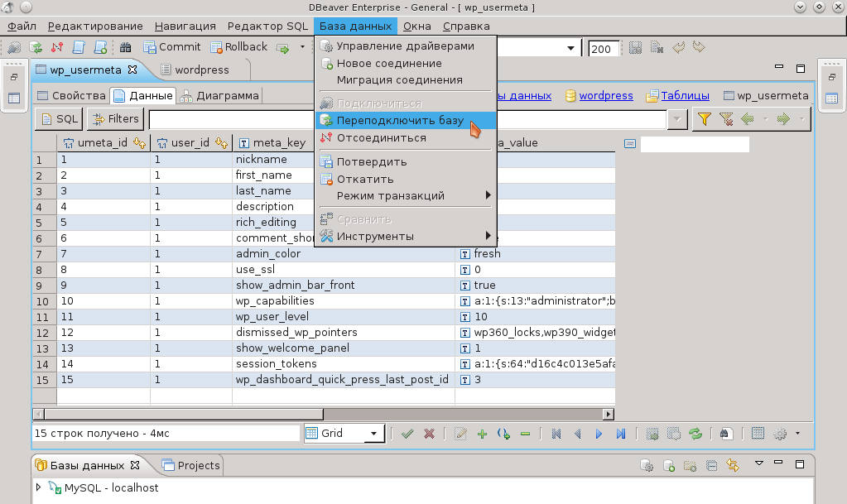Image resolution: width=847 pixels, height=504 pixels.
Task: Click the value panel icon beside grid
Action: [630, 144]
